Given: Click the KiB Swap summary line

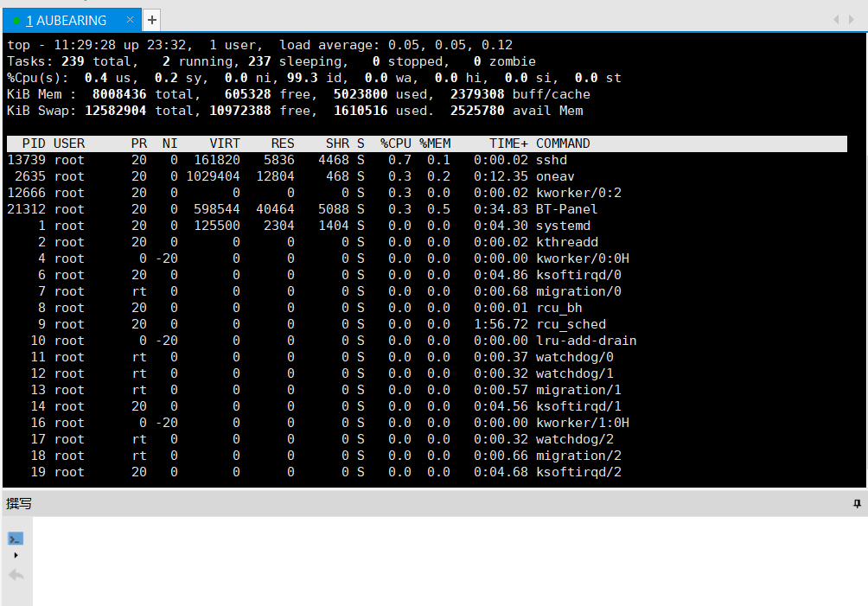Looking at the screenshot, I should [295, 111].
